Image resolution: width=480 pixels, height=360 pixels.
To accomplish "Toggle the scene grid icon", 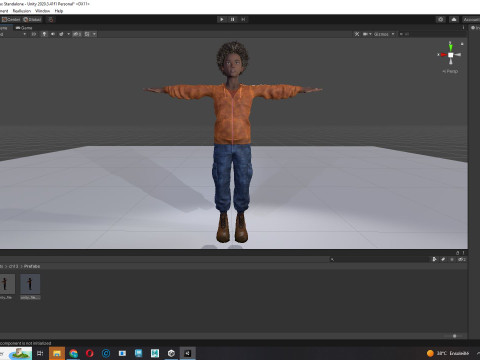I will pos(87,34).
